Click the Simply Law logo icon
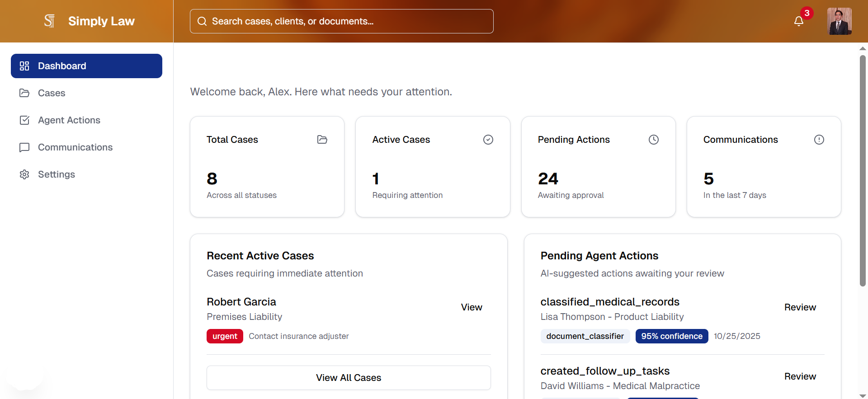The image size is (868, 399). tap(49, 21)
